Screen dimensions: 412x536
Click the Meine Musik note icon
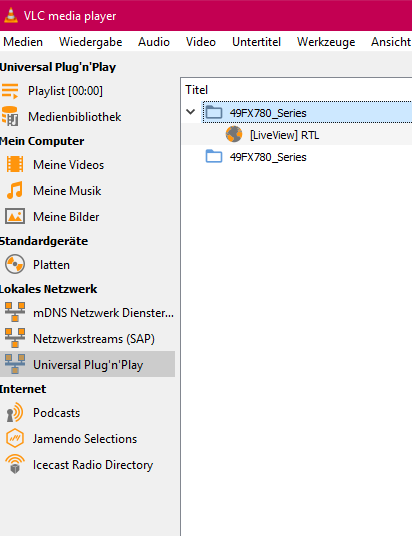15,190
